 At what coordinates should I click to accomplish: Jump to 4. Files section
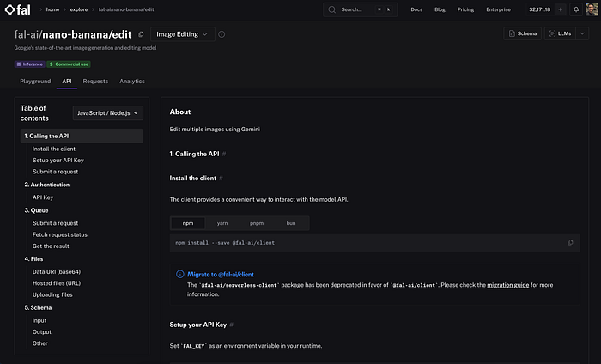33,259
